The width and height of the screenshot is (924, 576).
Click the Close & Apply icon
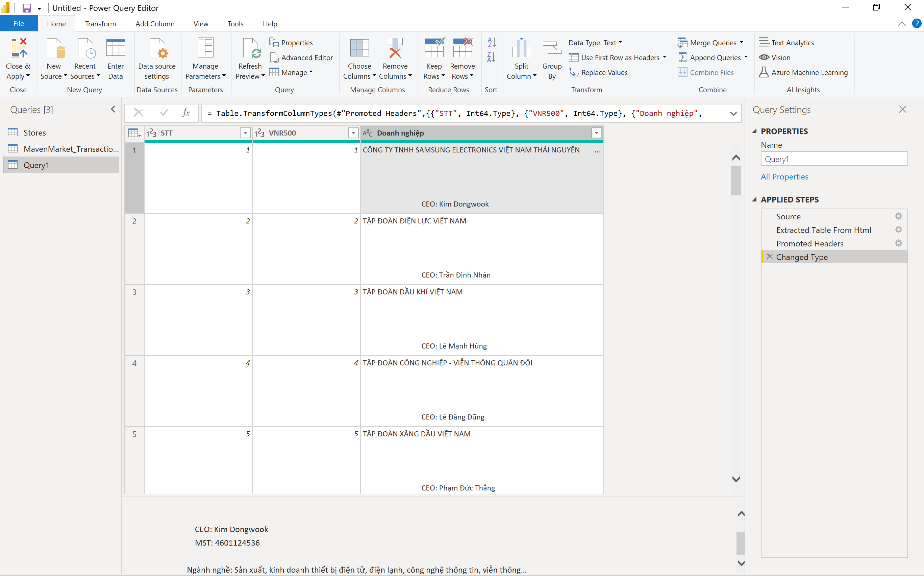[x=18, y=48]
